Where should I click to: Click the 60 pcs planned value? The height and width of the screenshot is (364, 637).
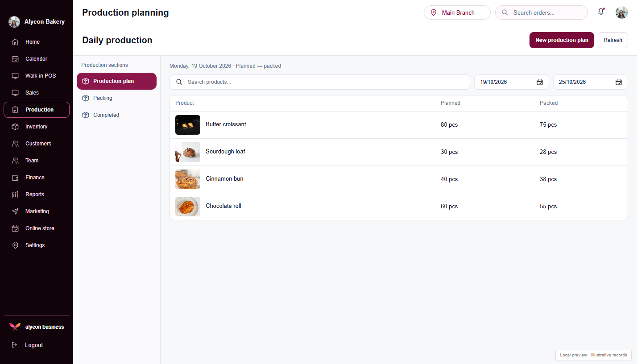[449, 207]
